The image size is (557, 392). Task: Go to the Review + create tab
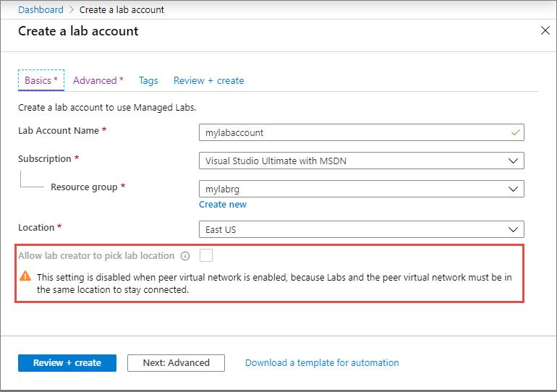(x=209, y=80)
